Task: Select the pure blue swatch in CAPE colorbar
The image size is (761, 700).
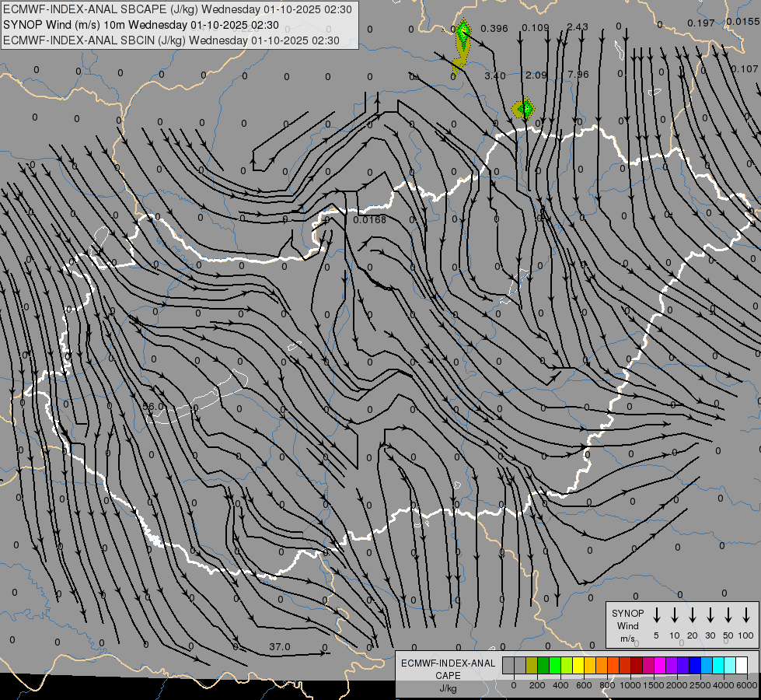Action: [x=695, y=666]
